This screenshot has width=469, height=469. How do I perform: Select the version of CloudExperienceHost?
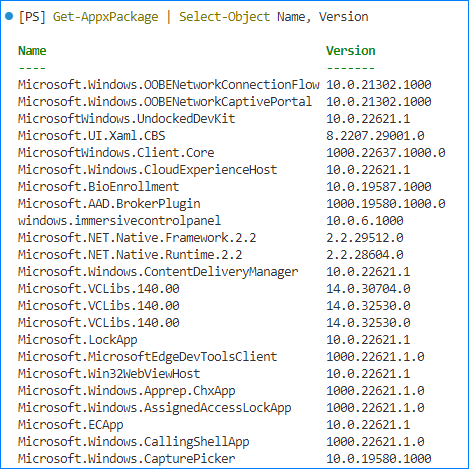coord(368,170)
